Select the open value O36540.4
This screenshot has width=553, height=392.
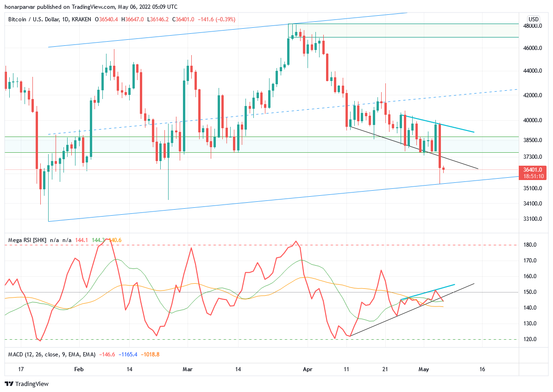[x=107, y=19]
